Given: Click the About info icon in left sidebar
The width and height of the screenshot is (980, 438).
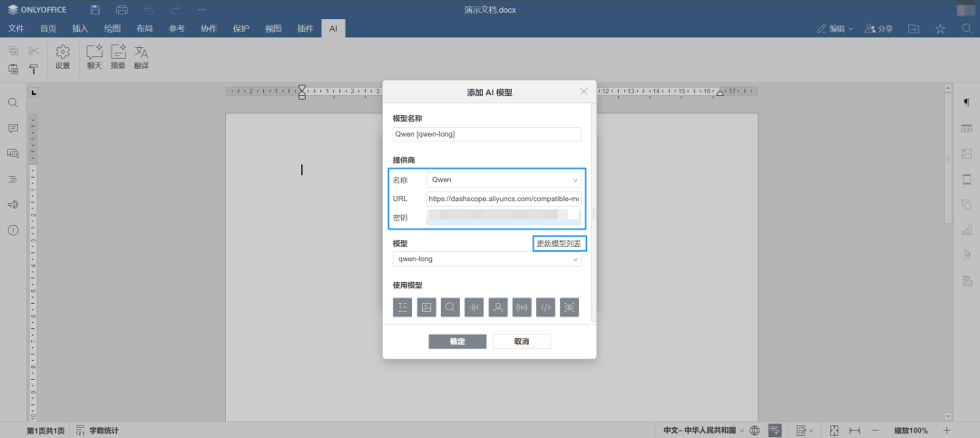Looking at the screenshot, I should point(13,230).
